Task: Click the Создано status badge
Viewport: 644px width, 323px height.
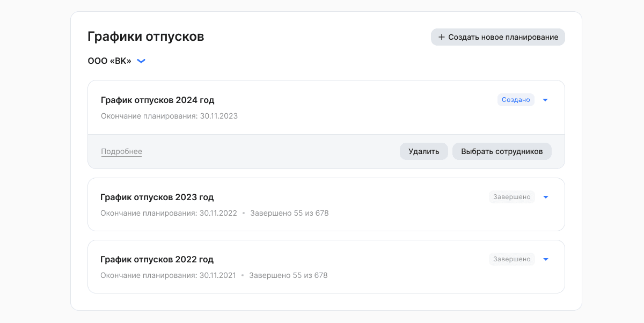Action: tap(516, 100)
